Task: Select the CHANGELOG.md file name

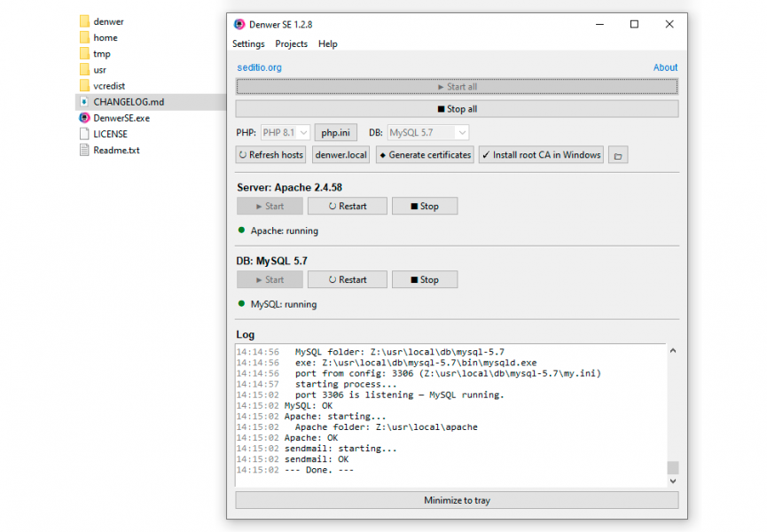Action: (129, 102)
